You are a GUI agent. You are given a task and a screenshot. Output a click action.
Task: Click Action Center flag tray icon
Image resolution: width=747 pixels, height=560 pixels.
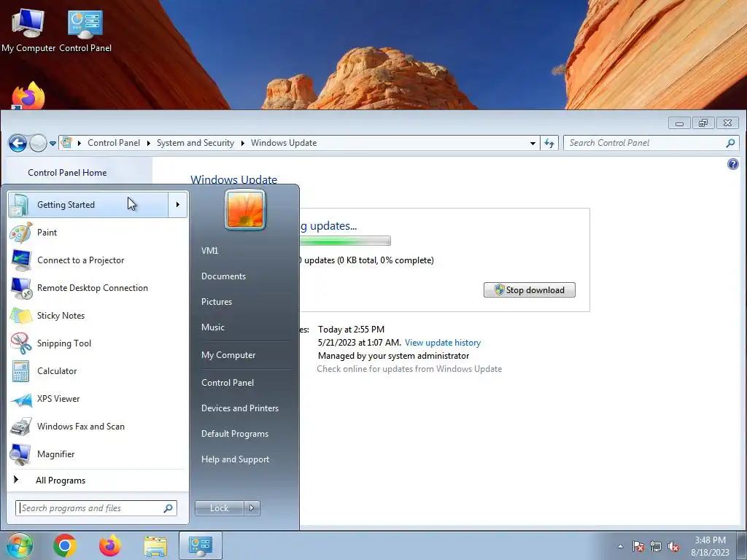click(638, 546)
